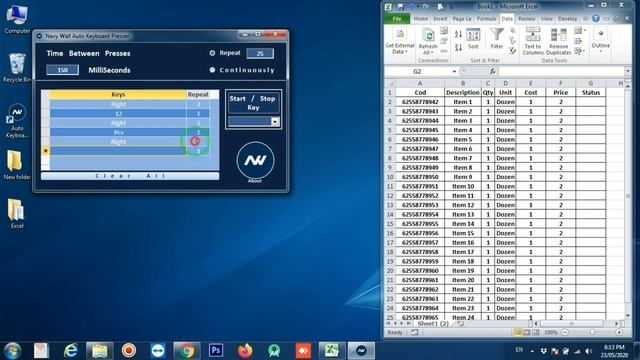
Task: Switch to the Home ribbon tab
Action: [421, 19]
